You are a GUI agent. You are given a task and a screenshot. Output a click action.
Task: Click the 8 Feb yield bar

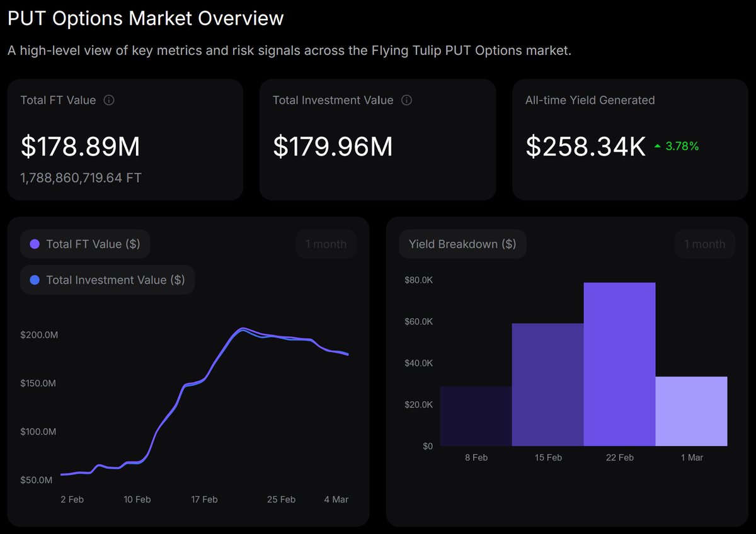point(476,416)
